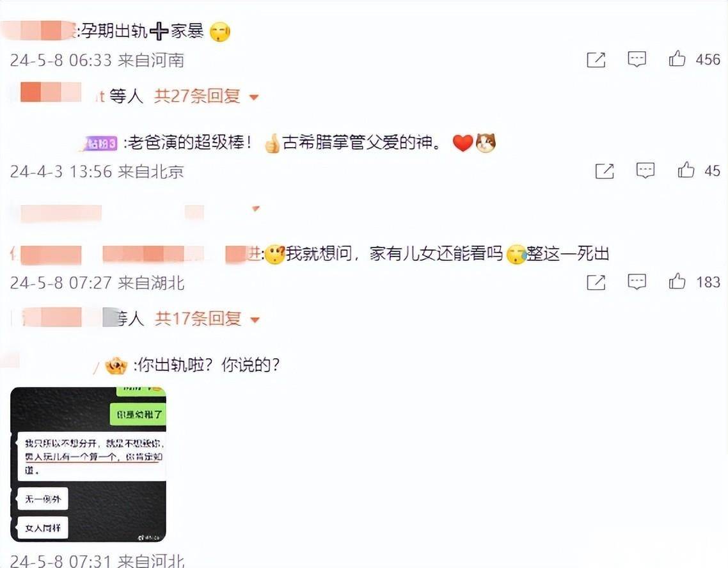Reply to the 老爸演的超级棒 comment
Viewport: 728px width, 568px height.
tap(645, 171)
